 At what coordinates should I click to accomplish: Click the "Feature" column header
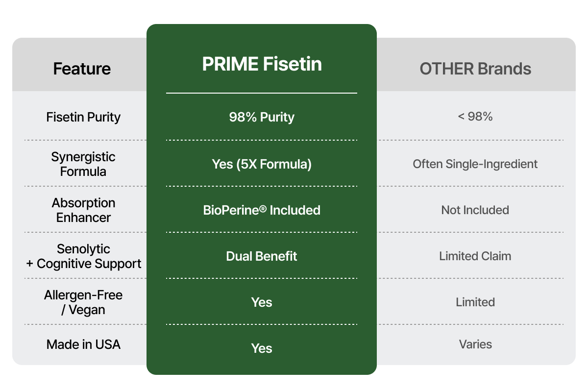82,69
